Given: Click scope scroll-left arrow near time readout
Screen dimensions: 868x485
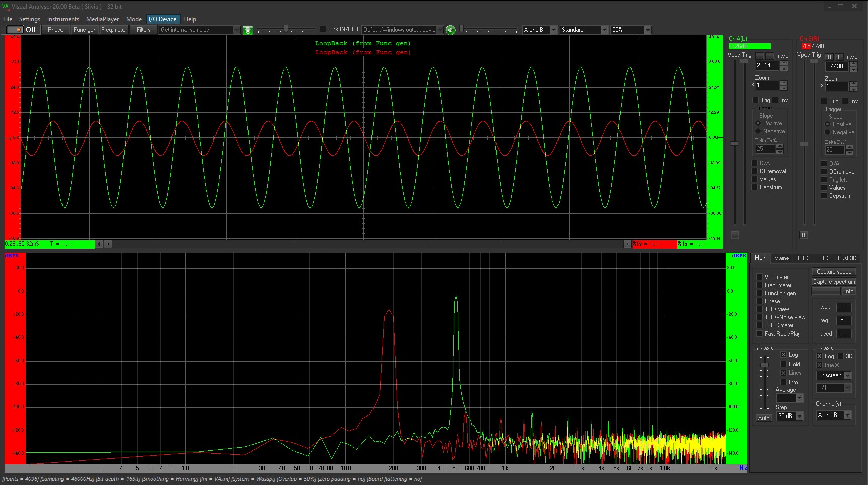Looking at the screenshot, I should point(99,244).
